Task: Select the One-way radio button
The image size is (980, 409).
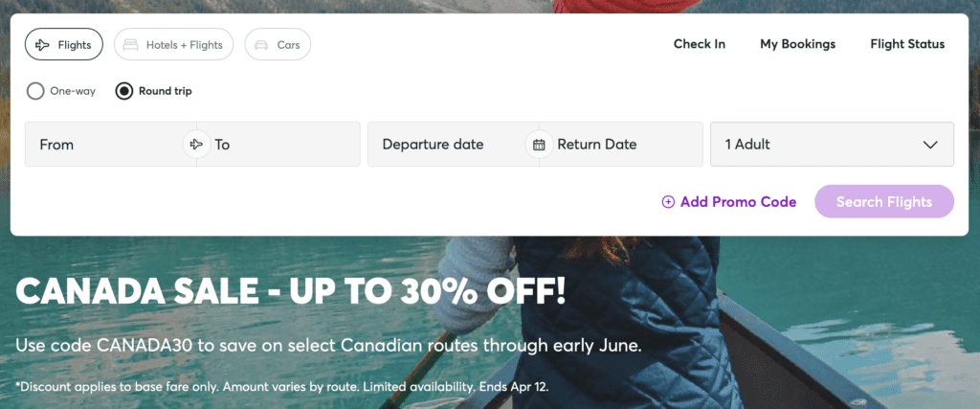Action: point(35,92)
